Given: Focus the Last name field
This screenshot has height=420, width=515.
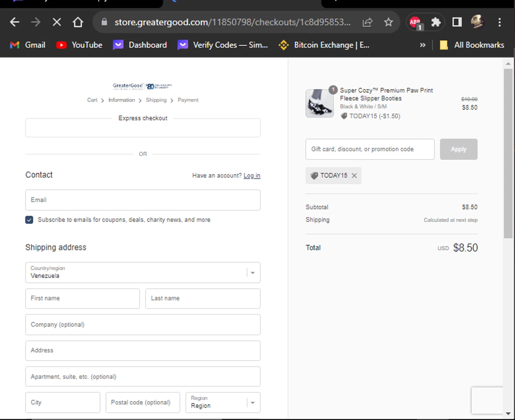Looking at the screenshot, I should (203, 298).
